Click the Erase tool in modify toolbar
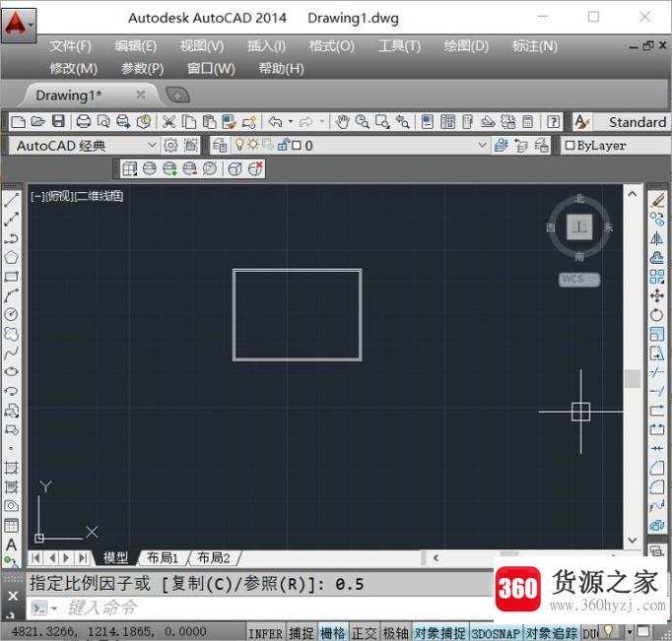Screen dimensions: 672x641 coord(657,200)
